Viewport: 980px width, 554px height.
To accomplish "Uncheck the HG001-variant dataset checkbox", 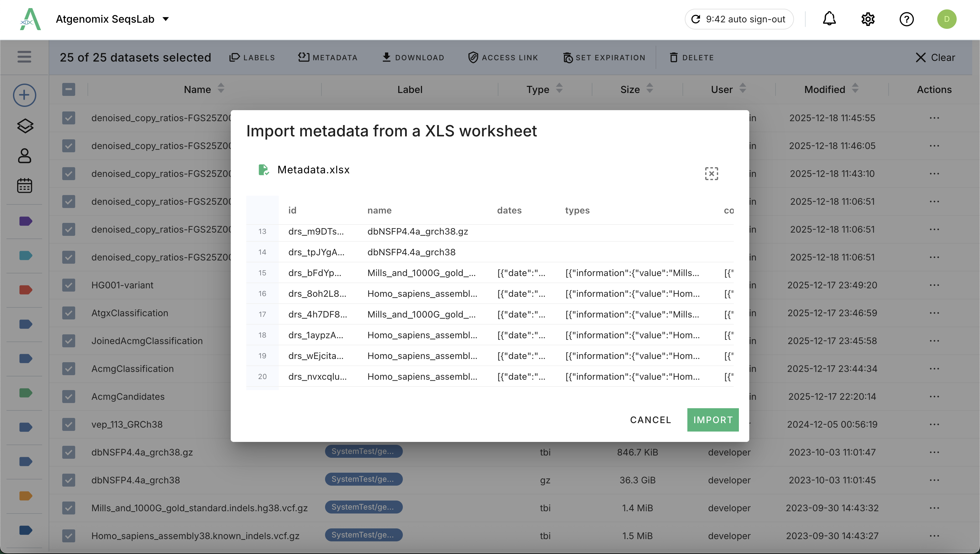I will 68,285.
